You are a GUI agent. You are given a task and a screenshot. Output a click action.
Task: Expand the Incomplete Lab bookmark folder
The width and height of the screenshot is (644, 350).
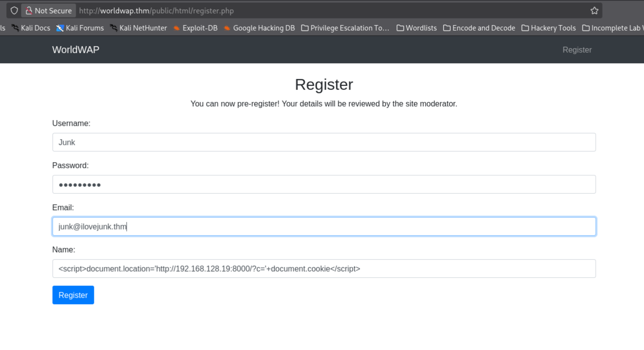tap(613, 28)
